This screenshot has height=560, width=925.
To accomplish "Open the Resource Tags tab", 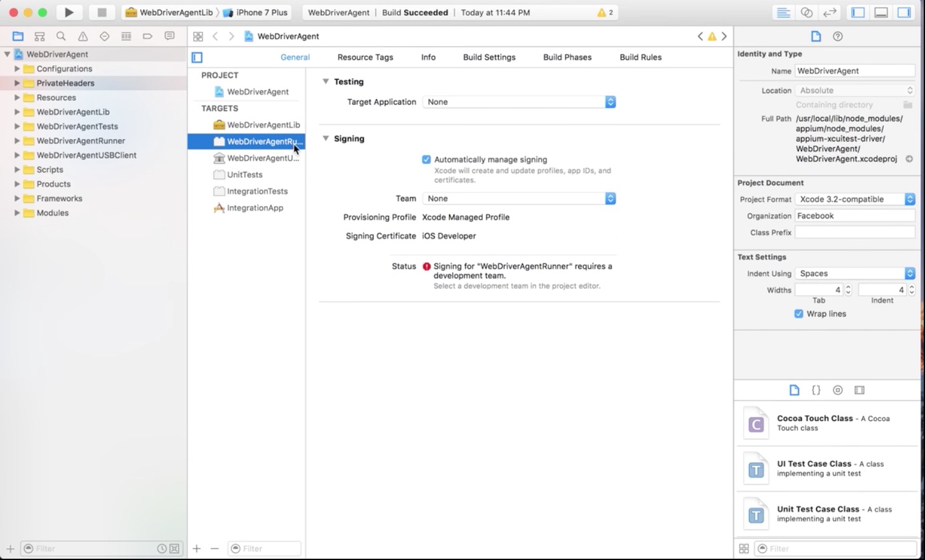I will [365, 57].
